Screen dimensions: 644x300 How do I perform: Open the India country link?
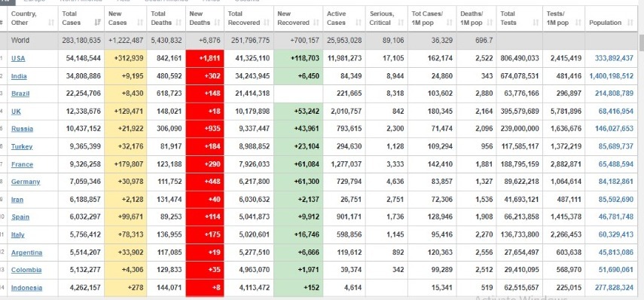[19, 76]
